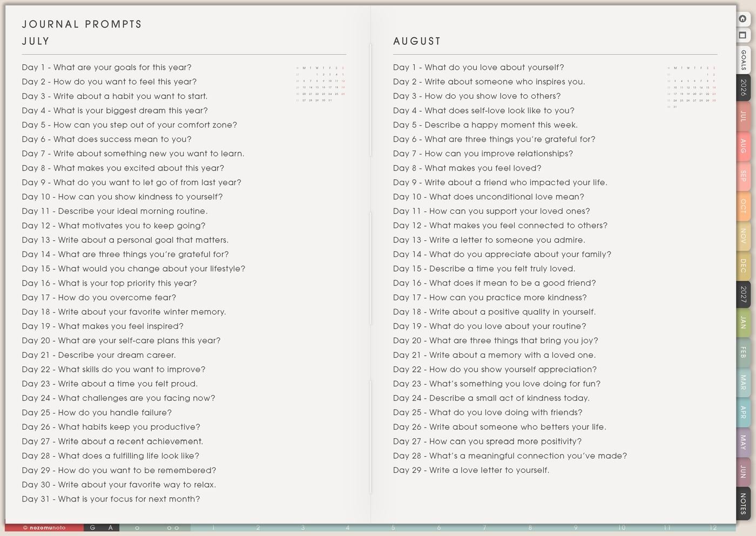Viewport: 756px width, 536px height.
Task: Click 'How can you practice more kindness?'
Action: click(508, 297)
